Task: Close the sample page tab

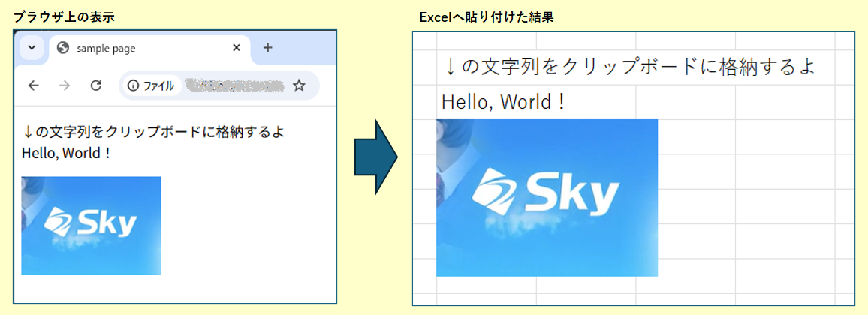Action: pos(237,48)
